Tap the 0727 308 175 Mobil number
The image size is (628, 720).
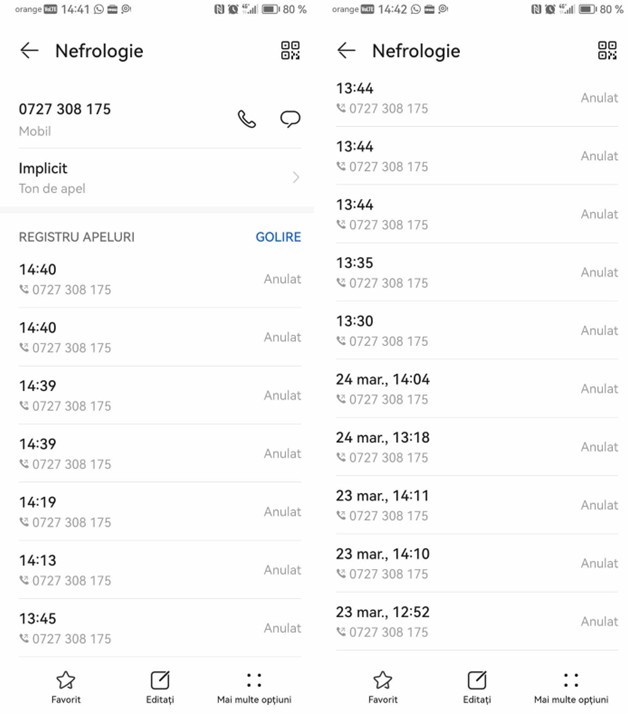pyautogui.click(x=65, y=109)
